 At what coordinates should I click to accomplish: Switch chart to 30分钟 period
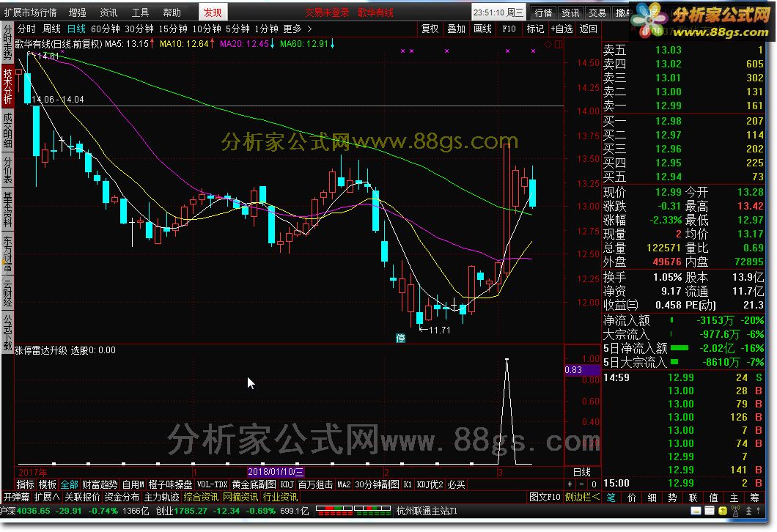(139, 29)
